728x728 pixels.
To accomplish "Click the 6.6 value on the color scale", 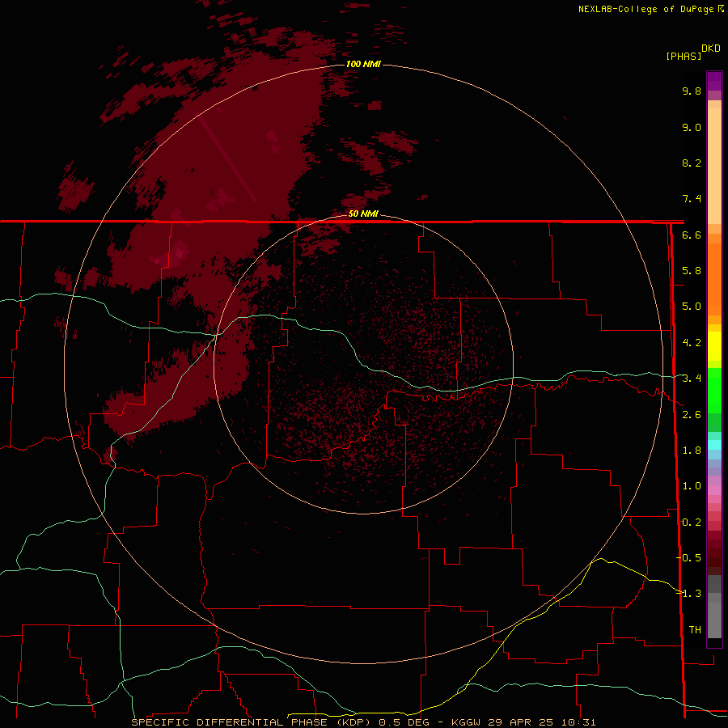I will point(692,235).
